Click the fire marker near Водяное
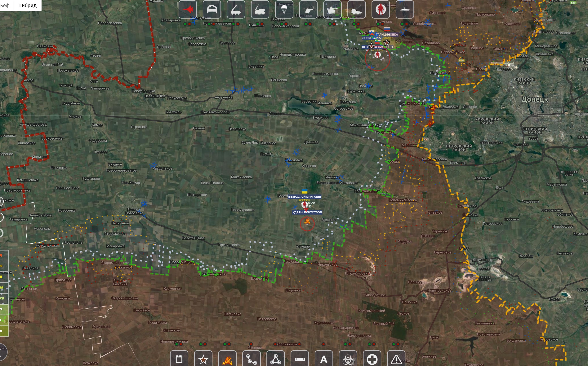 307,221
